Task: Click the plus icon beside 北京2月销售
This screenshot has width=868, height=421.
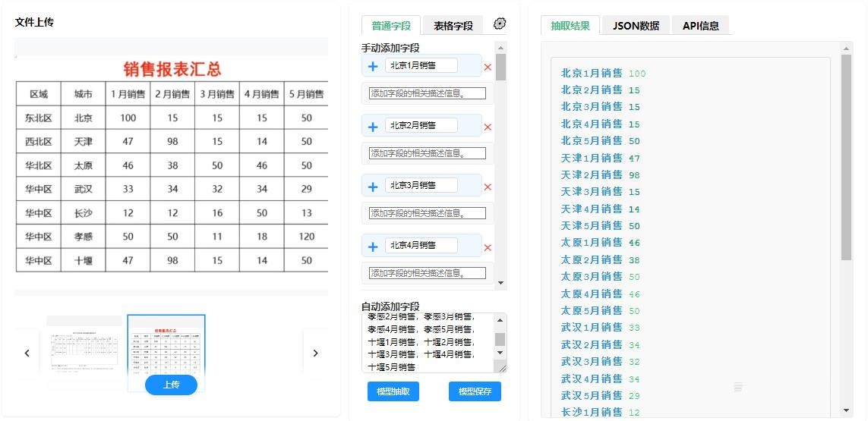Action: 373,127
